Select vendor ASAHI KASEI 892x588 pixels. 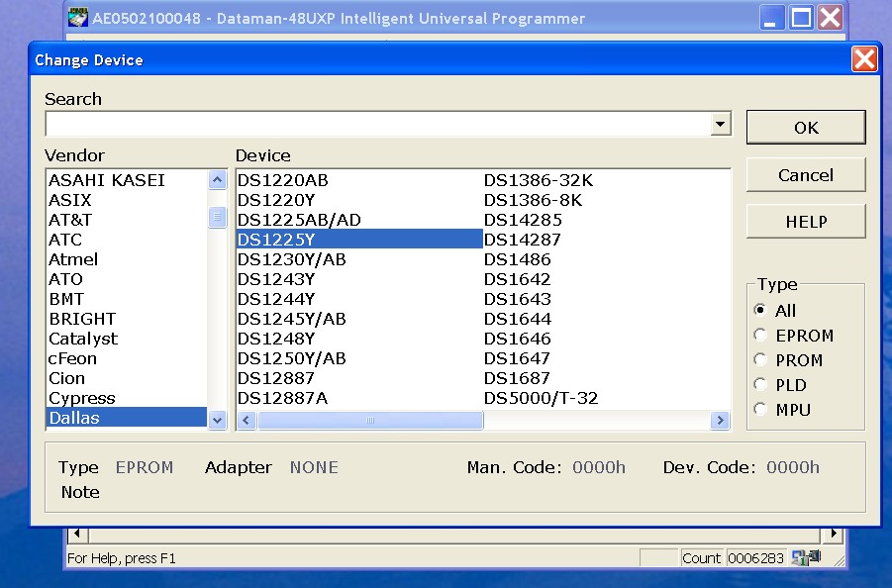tap(127, 180)
